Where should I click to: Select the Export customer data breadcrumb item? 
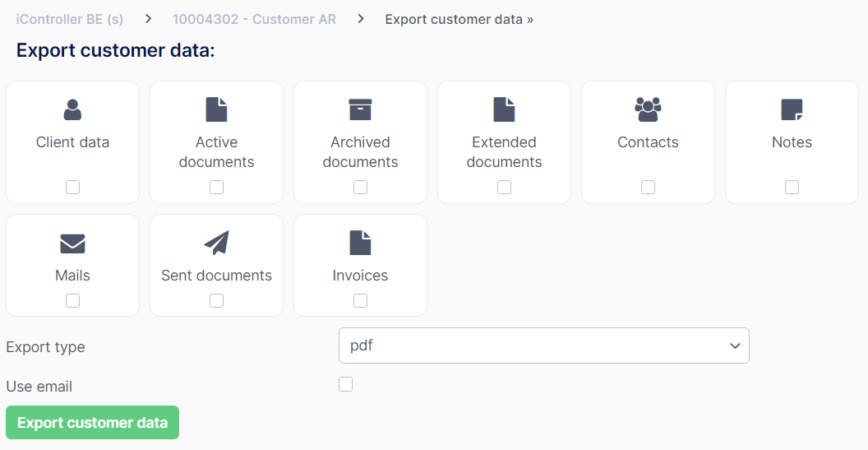[459, 20]
